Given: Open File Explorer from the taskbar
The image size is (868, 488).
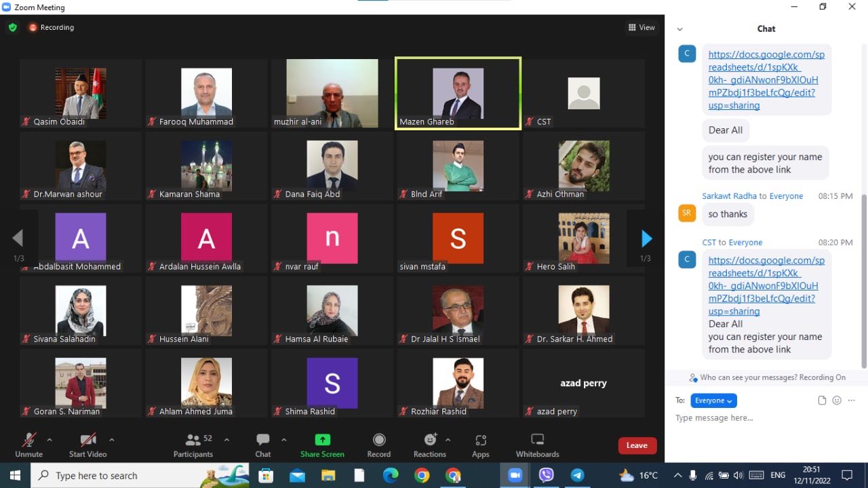Looking at the screenshot, I should (328, 475).
